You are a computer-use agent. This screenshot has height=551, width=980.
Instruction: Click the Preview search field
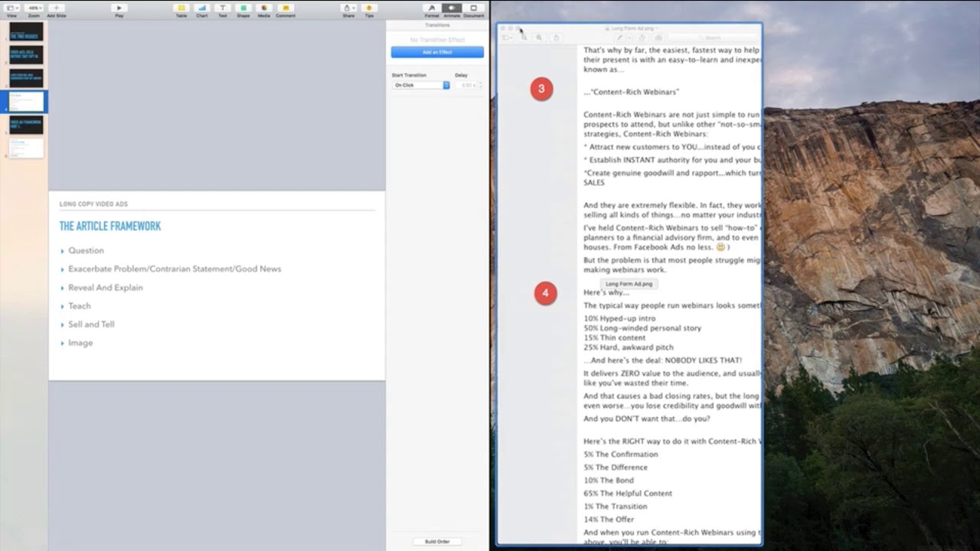tap(712, 37)
